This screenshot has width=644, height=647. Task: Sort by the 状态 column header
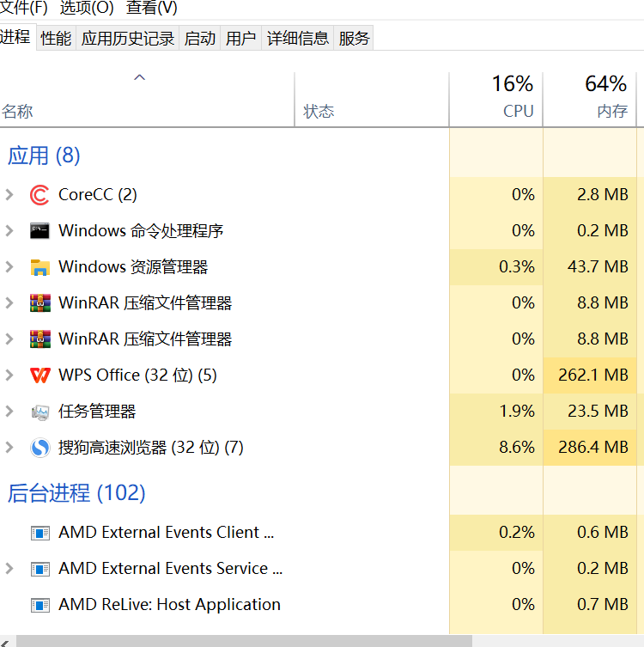coord(372,99)
